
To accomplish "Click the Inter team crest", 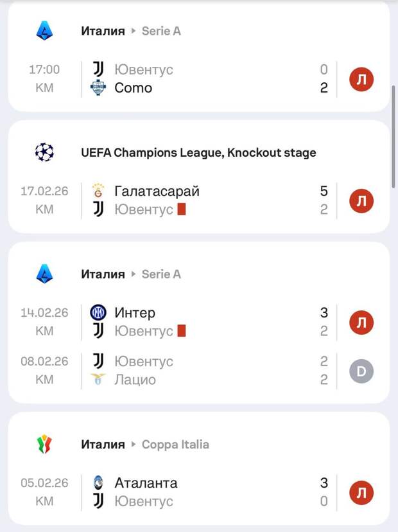I will (x=98, y=313).
